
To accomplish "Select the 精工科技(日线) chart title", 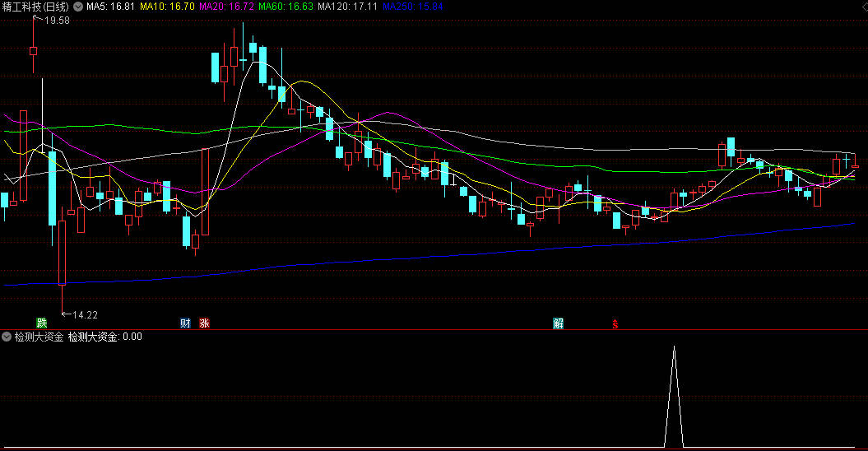I will (x=35, y=7).
